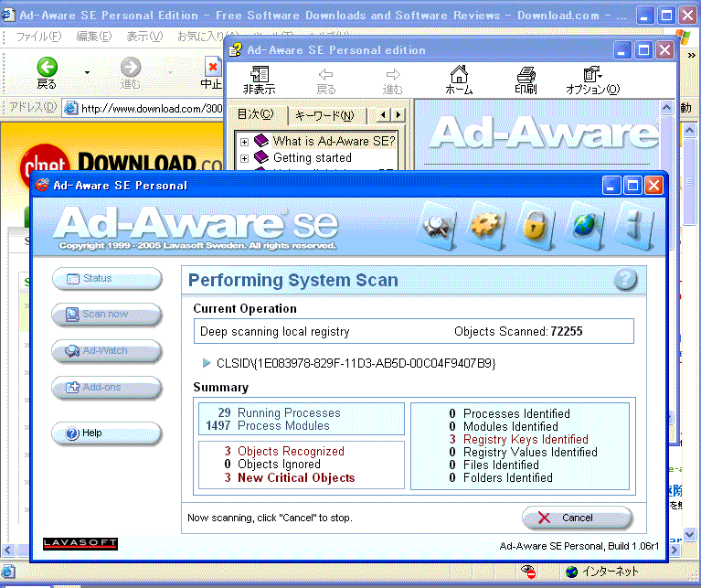Open the globe WebUpdate icon in Ad-Aware header
Viewport: 701px width, 588px height.
pyautogui.click(x=584, y=226)
